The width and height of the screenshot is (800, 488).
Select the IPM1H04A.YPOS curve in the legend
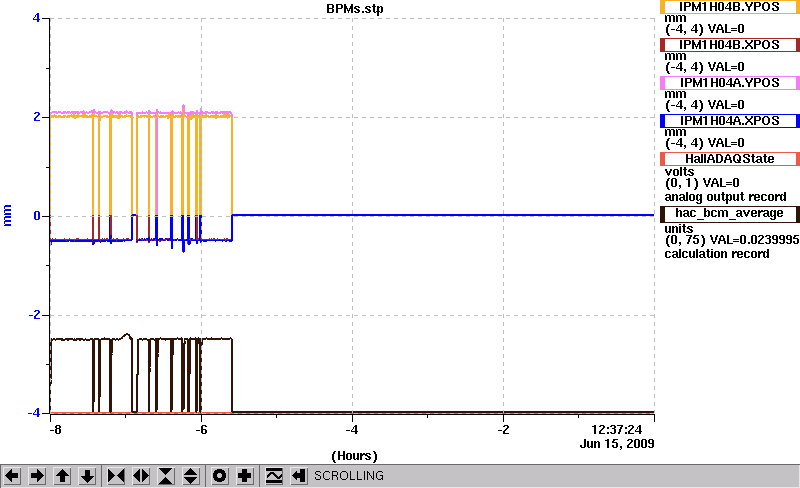tap(730, 83)
